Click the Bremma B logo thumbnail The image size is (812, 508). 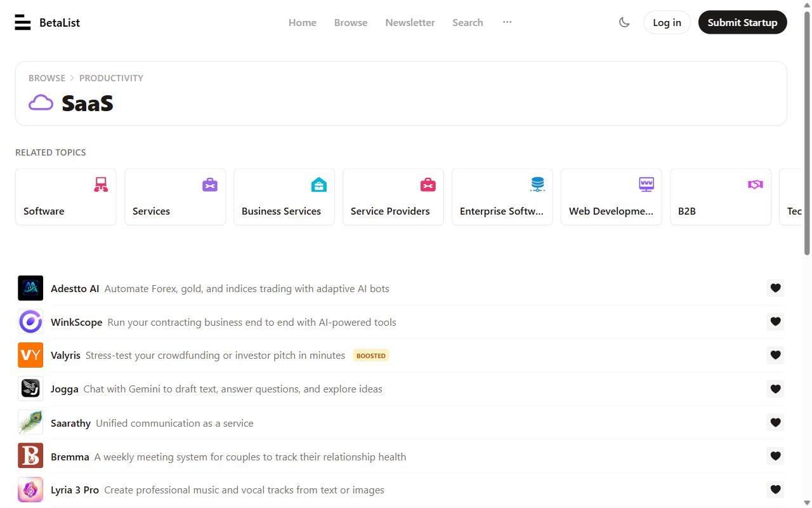click(30, 456)
